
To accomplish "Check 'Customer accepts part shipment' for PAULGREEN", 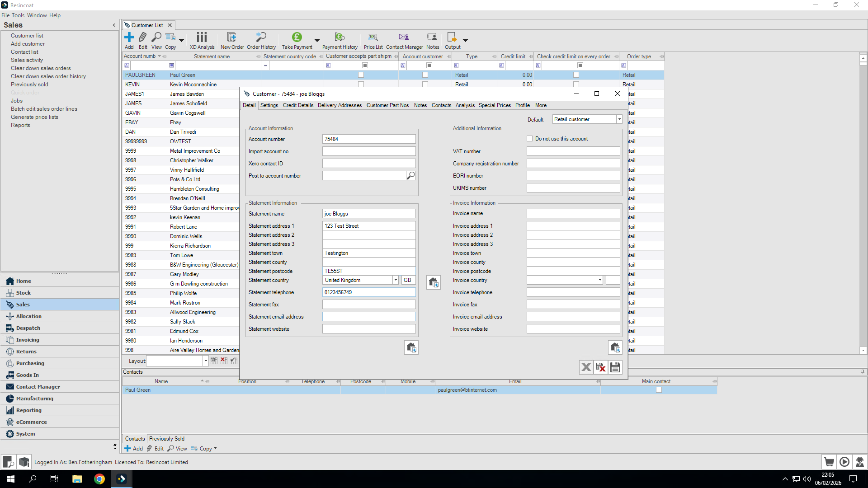I will (361, 75).
